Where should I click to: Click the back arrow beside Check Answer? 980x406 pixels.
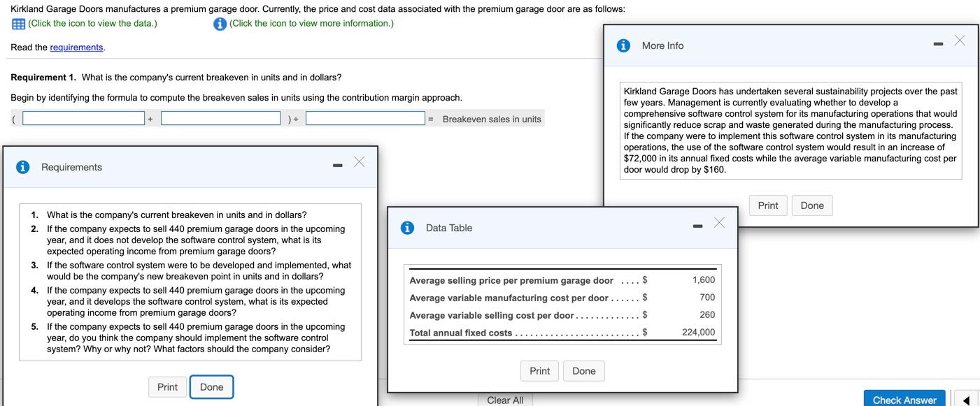pyautogui.click(x=965, y=400)
